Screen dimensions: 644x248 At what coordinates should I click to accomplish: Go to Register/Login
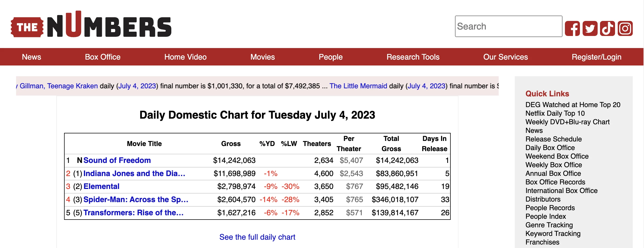coord(596,57)
